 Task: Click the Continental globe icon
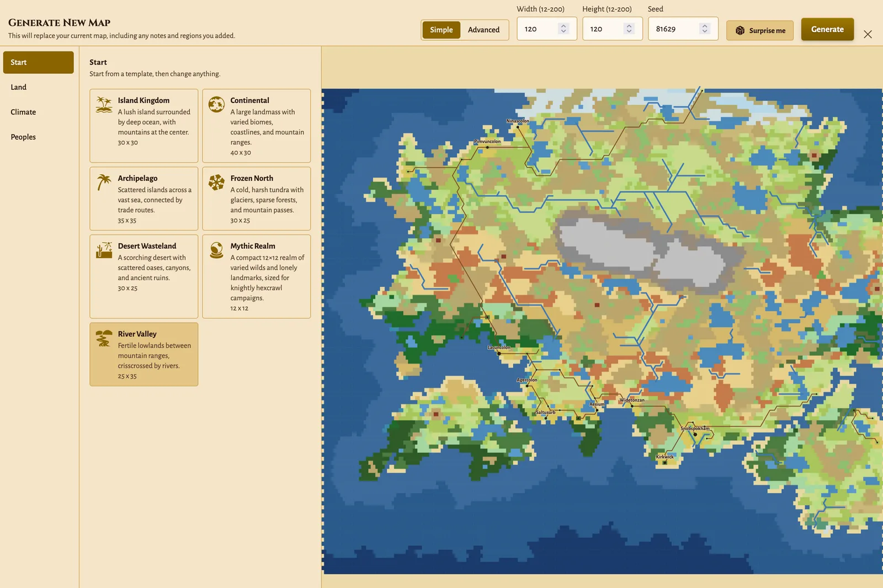coord(216,104)
